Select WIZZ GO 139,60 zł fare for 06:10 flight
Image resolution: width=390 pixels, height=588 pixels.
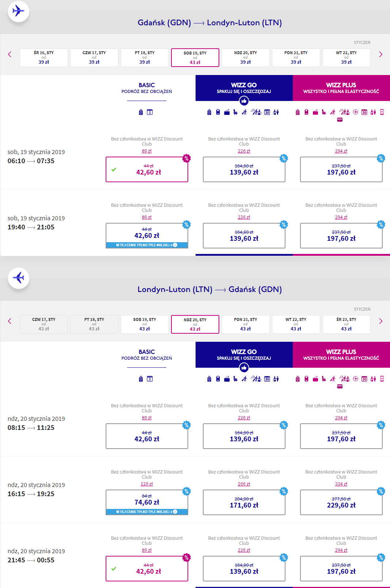click(244, 169)
